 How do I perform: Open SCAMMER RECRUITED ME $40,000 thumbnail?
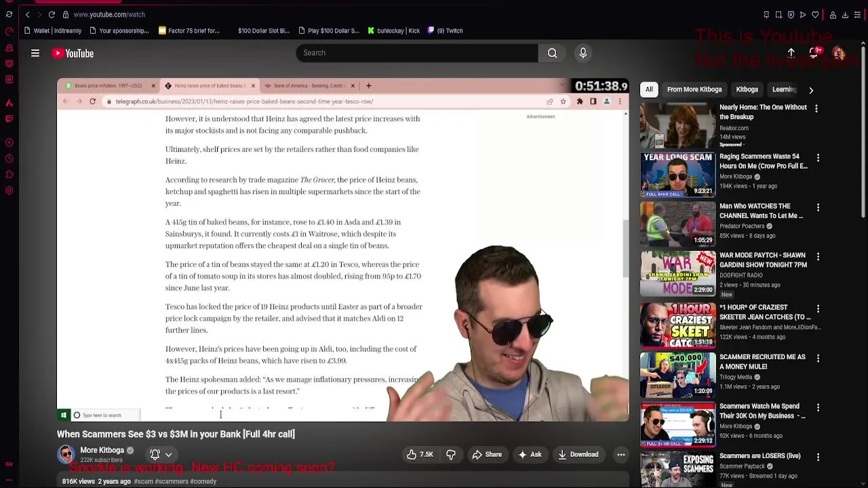678,374
